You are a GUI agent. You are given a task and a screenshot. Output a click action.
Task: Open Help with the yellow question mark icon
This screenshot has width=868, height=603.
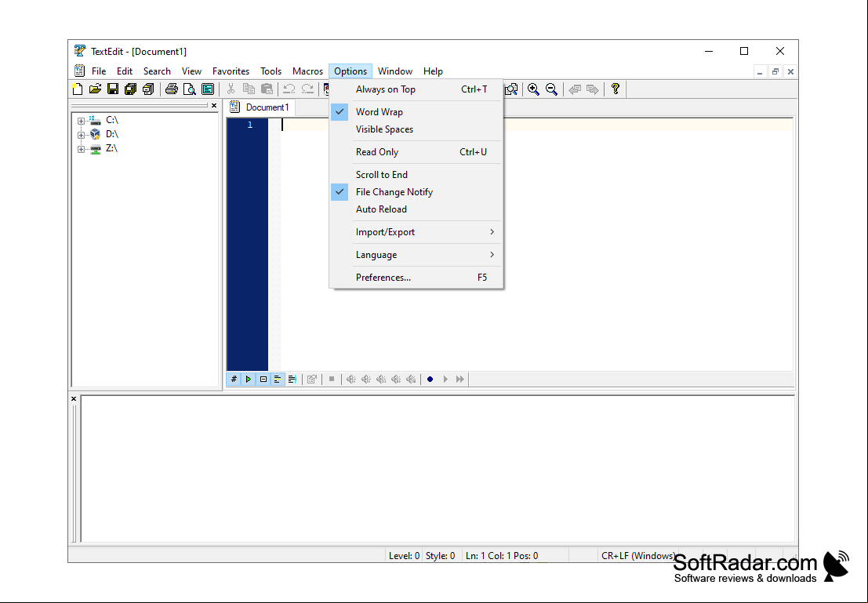point(615,89)
